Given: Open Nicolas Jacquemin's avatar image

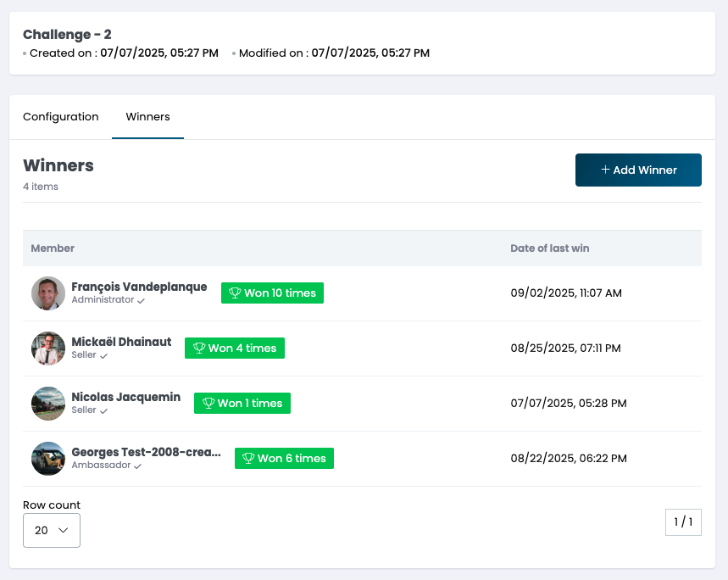Looking at the screenshot, I should tap(48, 404).
